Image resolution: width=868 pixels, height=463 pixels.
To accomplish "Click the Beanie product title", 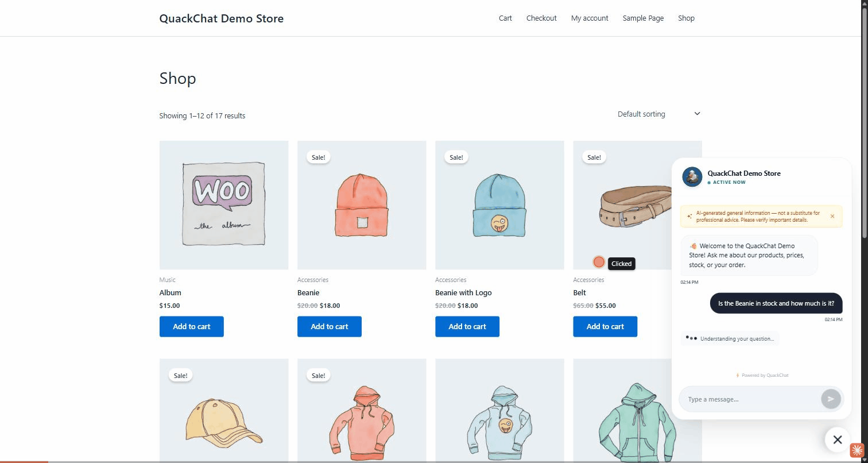I will [308, 292].
